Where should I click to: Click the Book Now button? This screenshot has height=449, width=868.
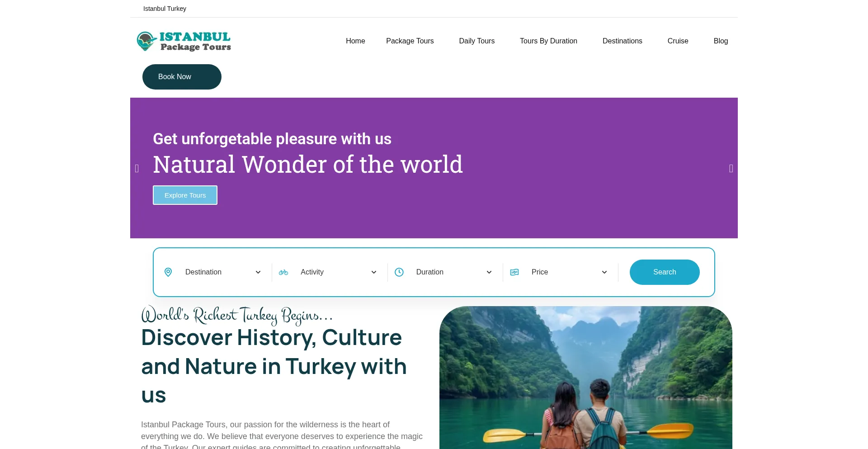(x=182, y=77)
